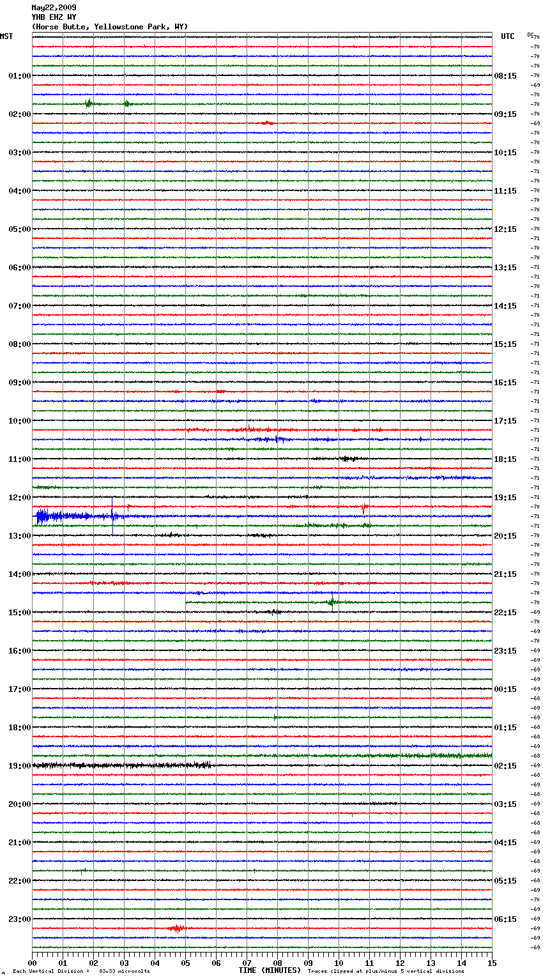The image size is (543, 980).
Task: Click the 09:15 UTC time label
Action: 505,114
